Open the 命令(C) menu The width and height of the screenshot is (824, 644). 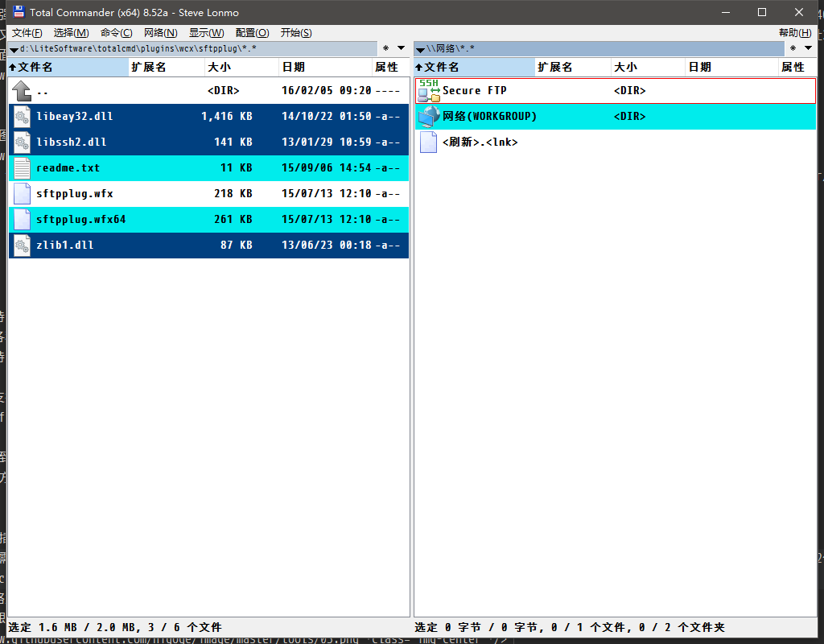(x=116, y=32)
